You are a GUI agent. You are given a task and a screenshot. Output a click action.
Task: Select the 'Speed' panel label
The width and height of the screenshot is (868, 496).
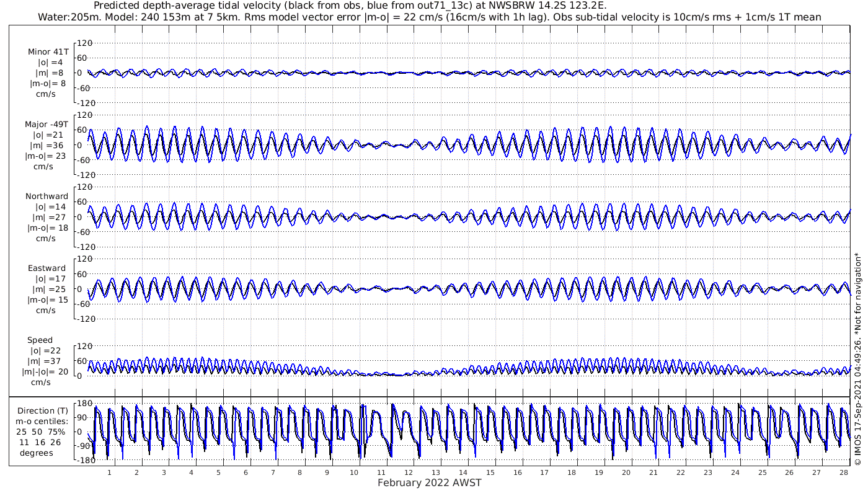click(x=40, y=340)
